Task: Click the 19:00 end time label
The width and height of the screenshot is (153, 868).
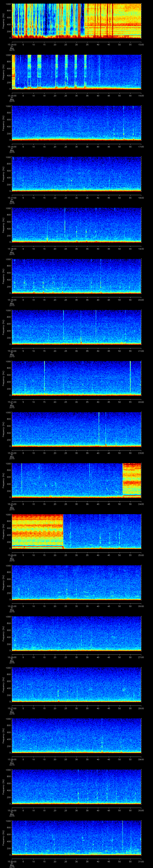Action: click(x=141, y=249)
